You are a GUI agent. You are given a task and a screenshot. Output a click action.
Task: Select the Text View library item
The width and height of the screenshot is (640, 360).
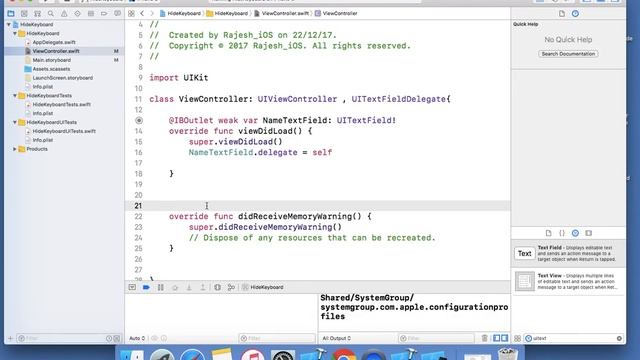(568, 282)
